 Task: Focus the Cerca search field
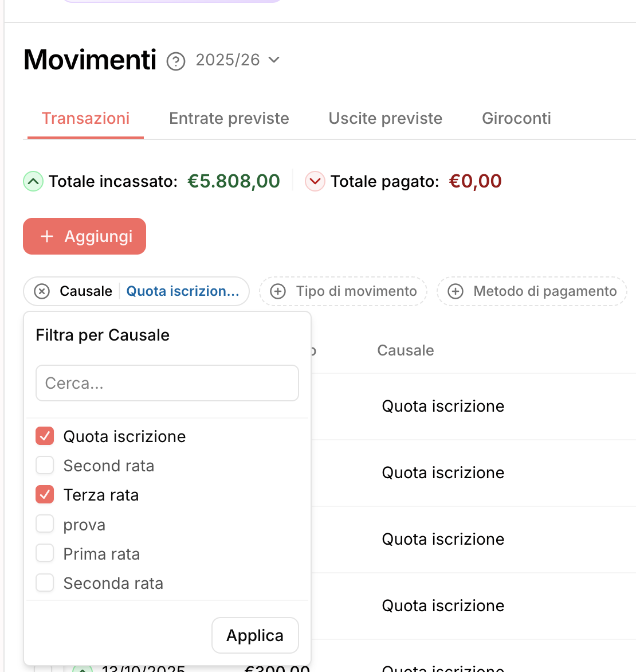tap(167, 383)
